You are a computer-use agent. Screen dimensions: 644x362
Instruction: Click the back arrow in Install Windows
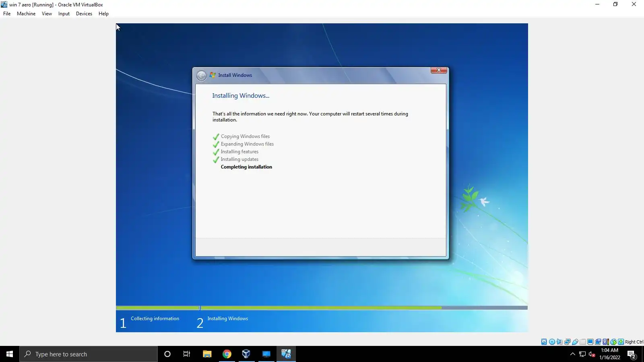[x=201, y=75]
